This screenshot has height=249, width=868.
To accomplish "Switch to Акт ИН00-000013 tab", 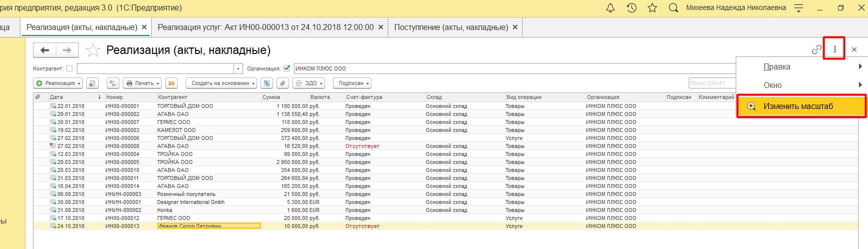I will point(266,27).
